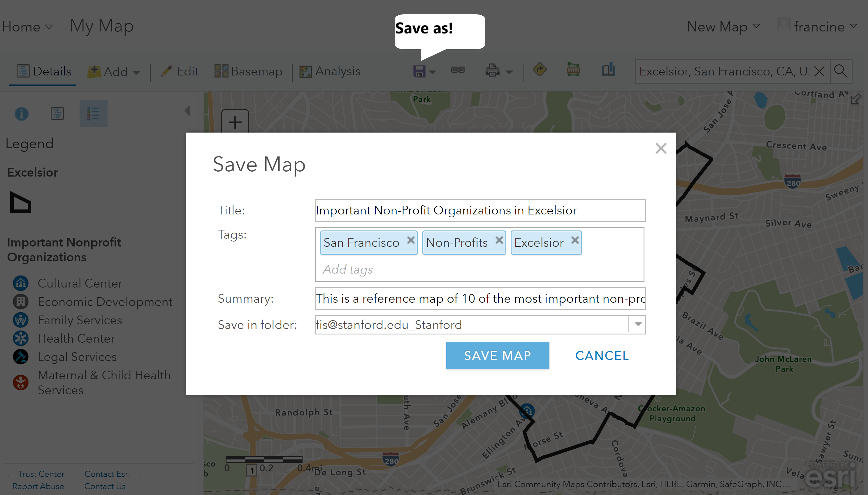
Task: Remove the Non-Profits tag
Action: [499, 240]
